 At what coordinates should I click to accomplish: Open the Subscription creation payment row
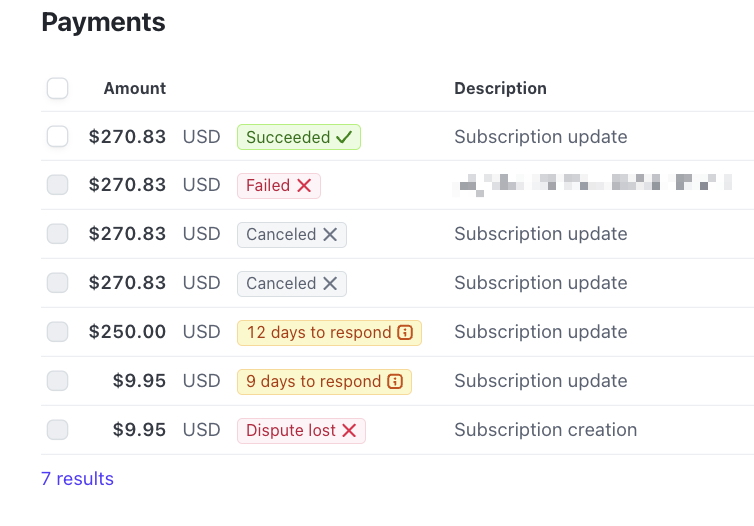(x=397, y=430)
